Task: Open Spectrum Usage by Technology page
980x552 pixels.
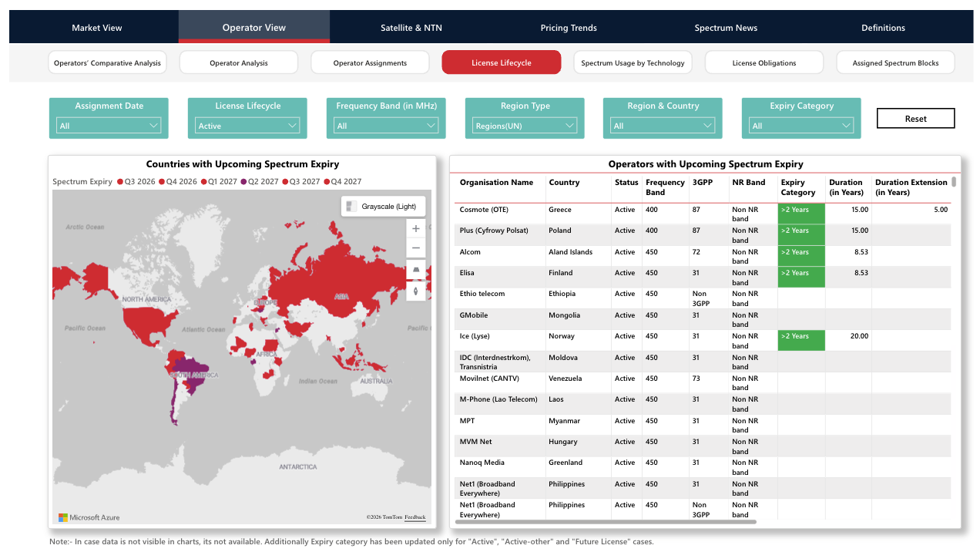Action: tap(633, 62)
